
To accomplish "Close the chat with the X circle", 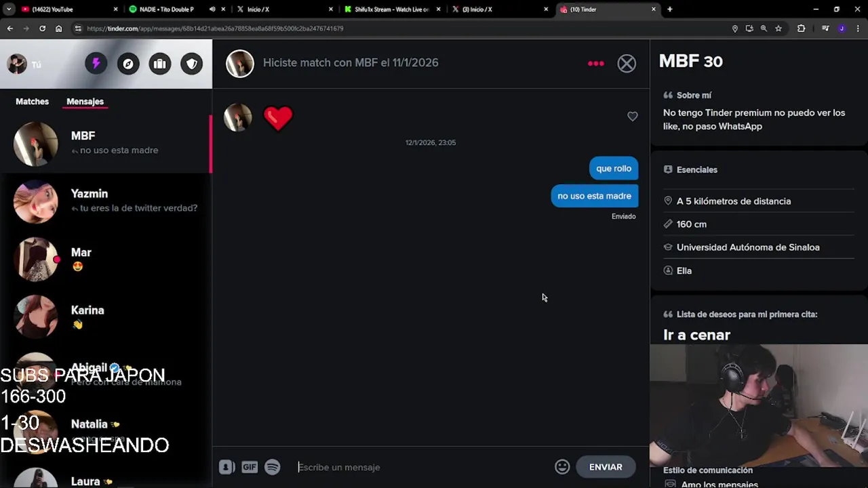I will coord(627,63).
